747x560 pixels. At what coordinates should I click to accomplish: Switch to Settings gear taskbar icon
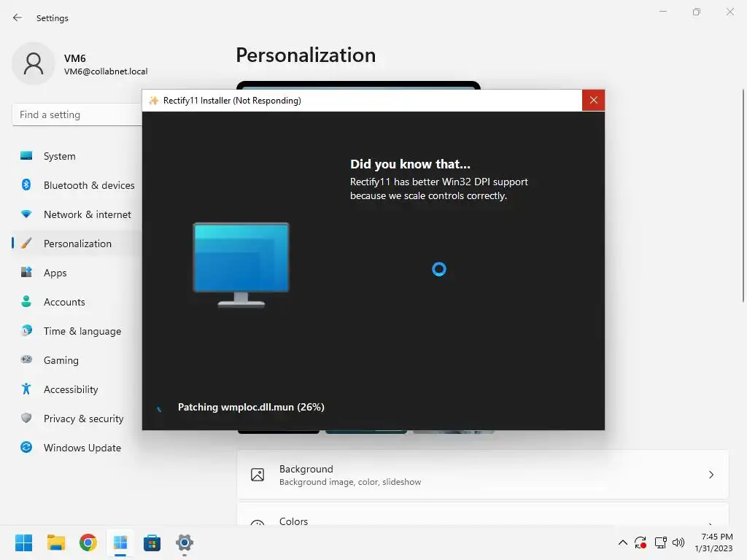click(x=185, y=542)
